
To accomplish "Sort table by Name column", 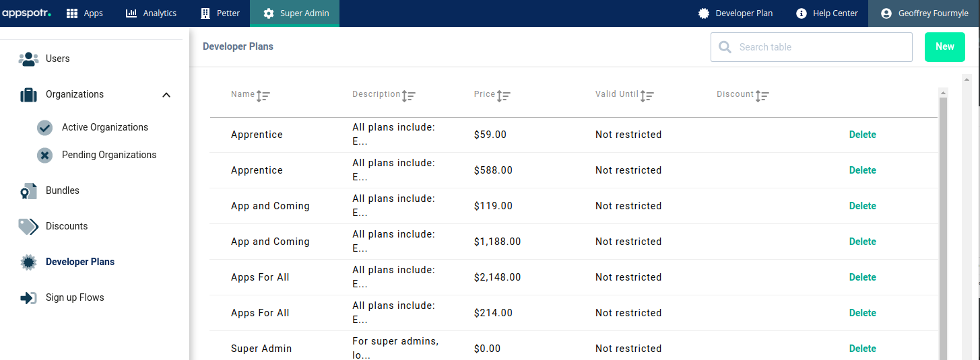I will point(263,96).
